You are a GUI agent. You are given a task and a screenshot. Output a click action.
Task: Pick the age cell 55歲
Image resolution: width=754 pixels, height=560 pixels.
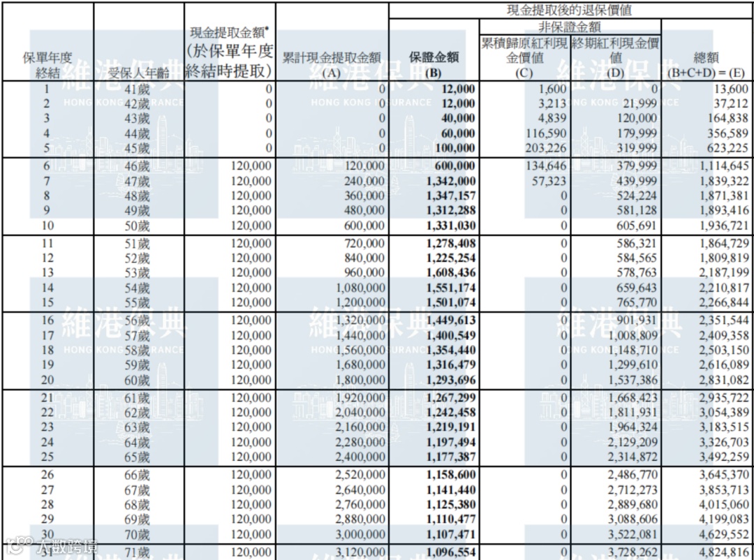[137, 302]
